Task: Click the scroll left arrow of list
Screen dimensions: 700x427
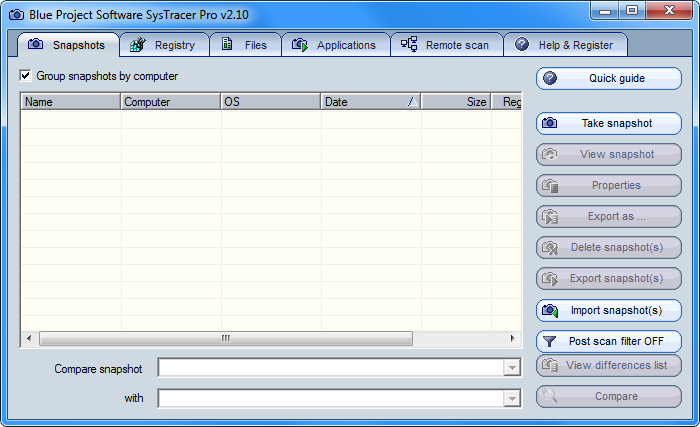Action: click(29, 339)
